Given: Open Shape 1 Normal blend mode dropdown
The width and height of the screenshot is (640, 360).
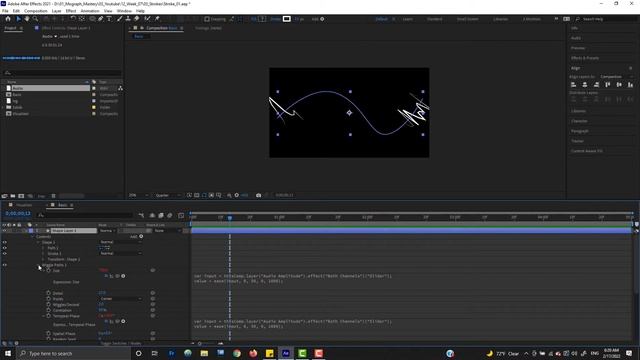Looking at the screenshot, I should (x=121, y=242).
